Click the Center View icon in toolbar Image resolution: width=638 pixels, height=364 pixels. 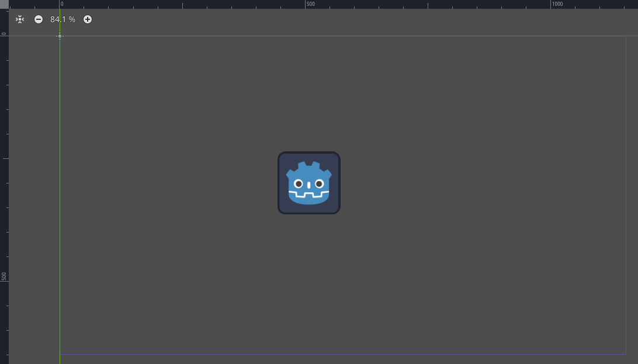[x=19, y=19]
